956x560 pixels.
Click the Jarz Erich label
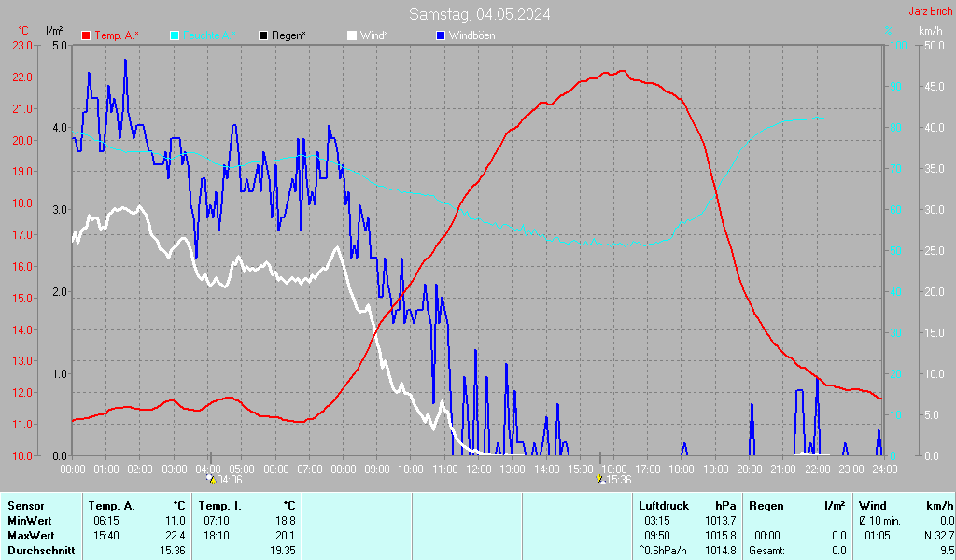click(x=930, y=11)
